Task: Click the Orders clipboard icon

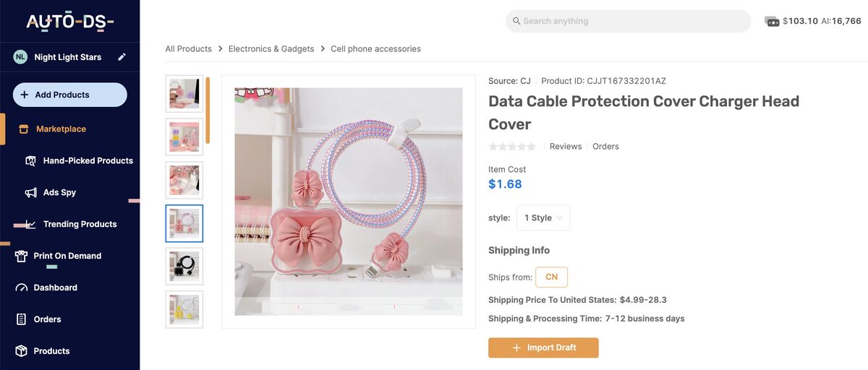Action: 21,319
